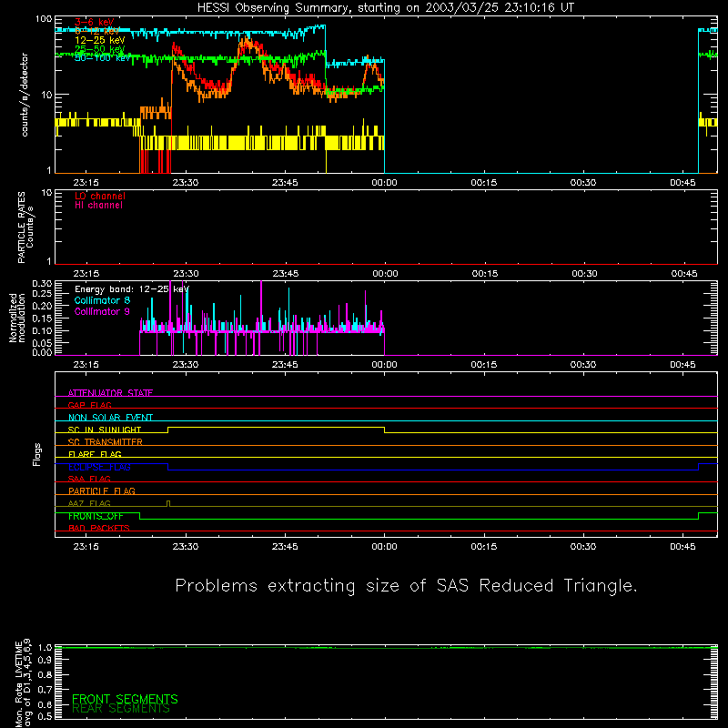728x728 pixels.
Task: Click the Flags axis title
Action: 36,455
